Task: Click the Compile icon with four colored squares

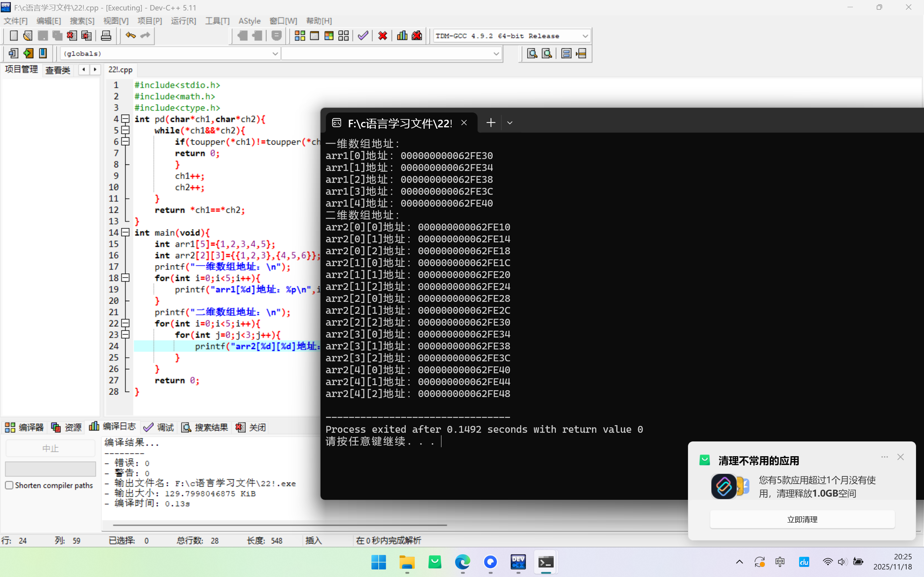Action: (300, 36)
